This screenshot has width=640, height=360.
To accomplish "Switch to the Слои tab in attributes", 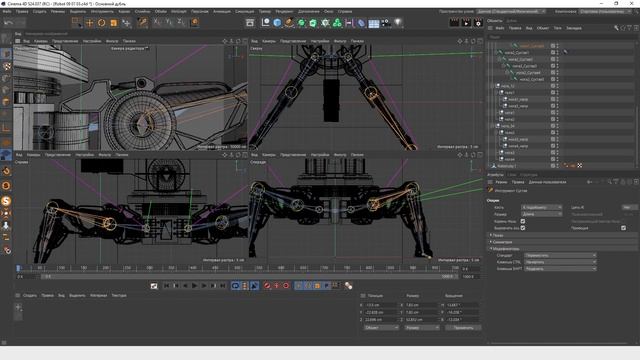I will click(x=512, y=175).
